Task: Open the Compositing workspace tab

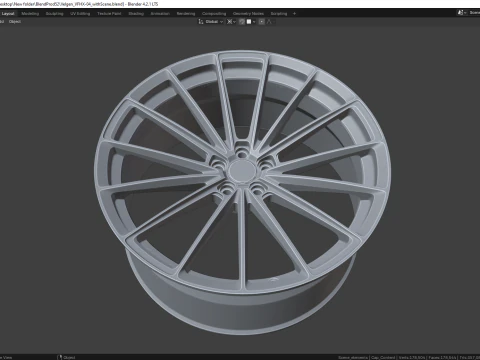Action: tap(214, 14)
